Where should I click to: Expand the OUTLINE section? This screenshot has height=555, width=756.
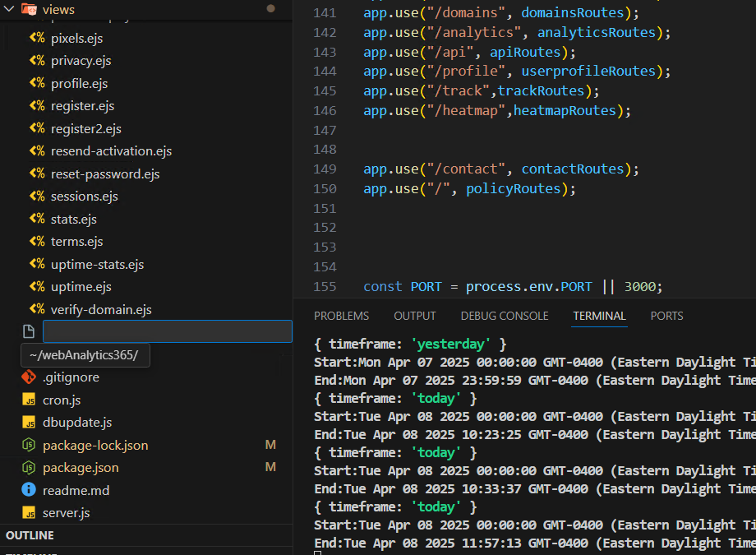[x=30, y=535]
